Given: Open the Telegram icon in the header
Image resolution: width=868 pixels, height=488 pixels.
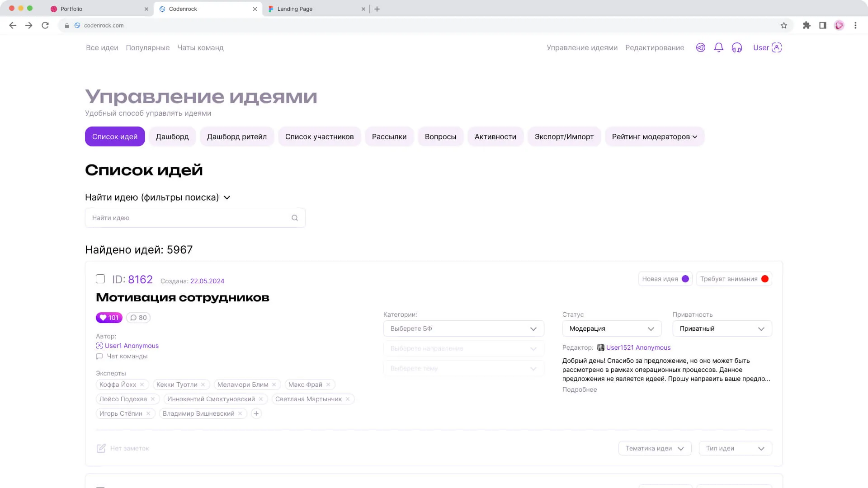Looking at the screenshot, I should 700,47.
